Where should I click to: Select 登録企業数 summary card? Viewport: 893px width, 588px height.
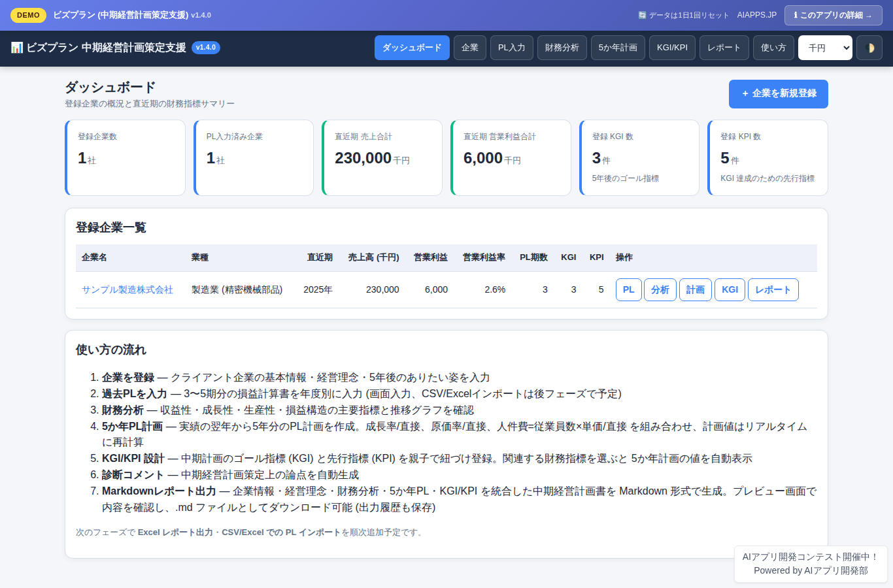click(x=126, y=157)
